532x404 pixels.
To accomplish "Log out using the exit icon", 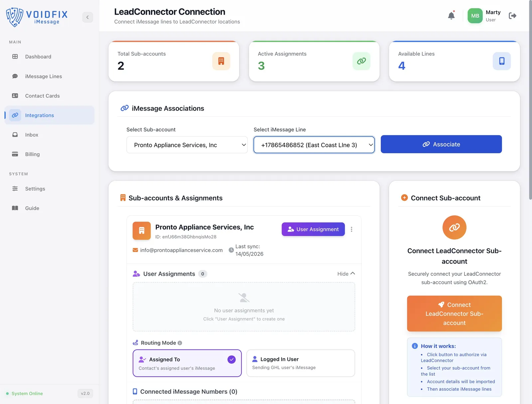I will click(x=512, y=16).
